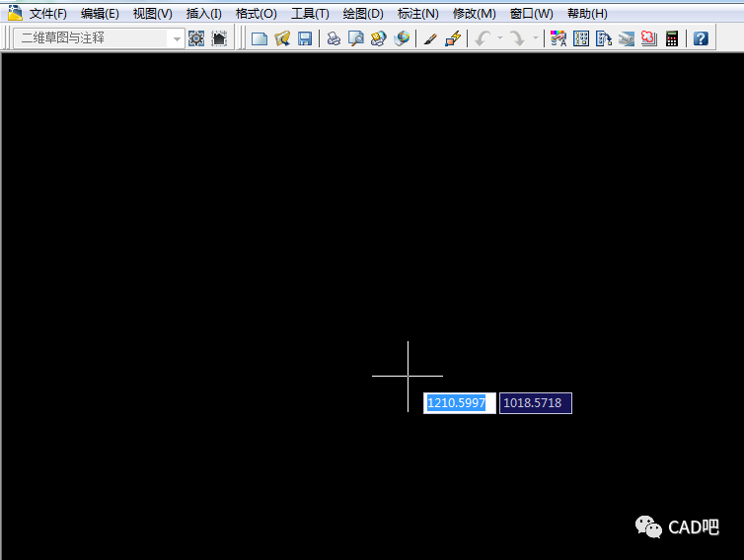The image size is (744, 560).
Task: Expand the Redo history dropdown arrow
Action: 535,37
